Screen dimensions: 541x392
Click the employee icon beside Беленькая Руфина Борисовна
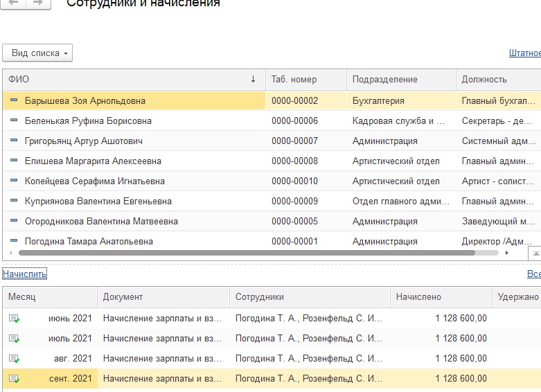[x=14, y=120]
